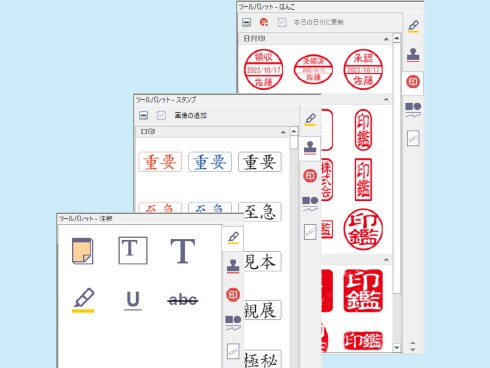This screenshot has width=490, height=368.
Task: Select the underline U tool
Action: 133,300
